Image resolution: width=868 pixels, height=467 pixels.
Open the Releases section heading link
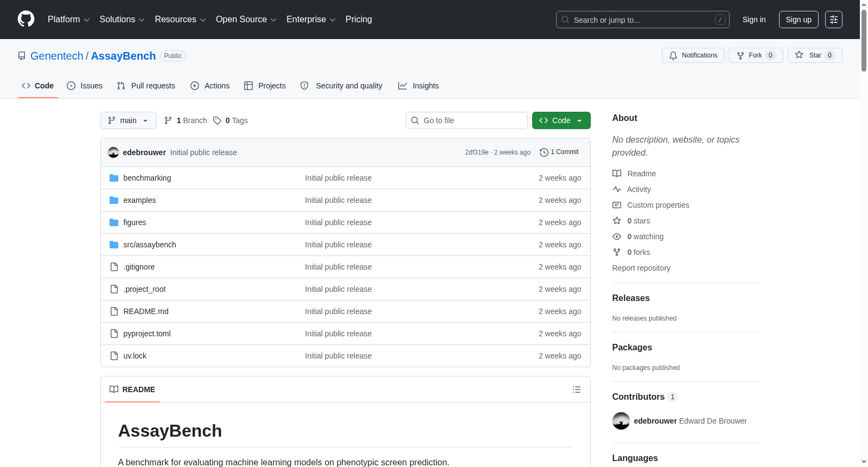click(631, 298)
